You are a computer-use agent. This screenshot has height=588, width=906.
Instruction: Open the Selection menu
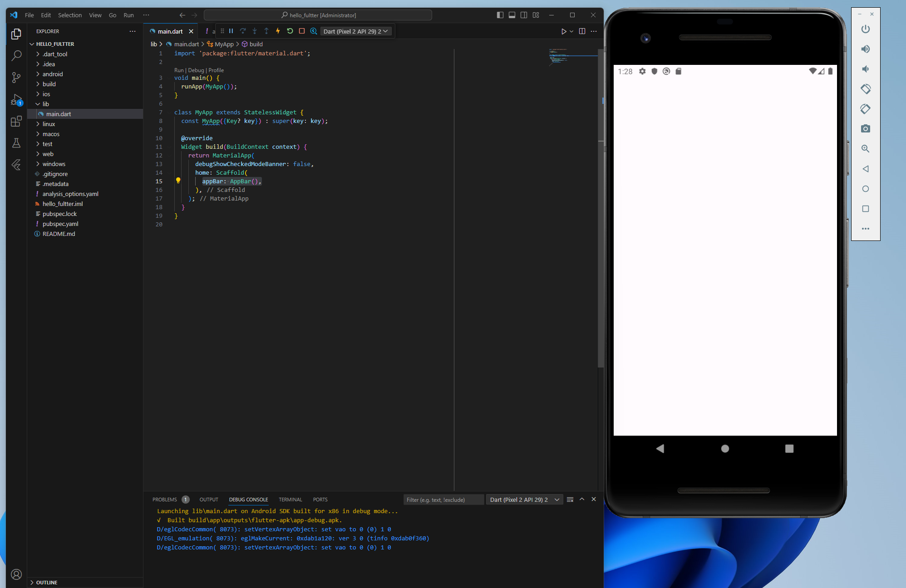click(x=70, y=15)
